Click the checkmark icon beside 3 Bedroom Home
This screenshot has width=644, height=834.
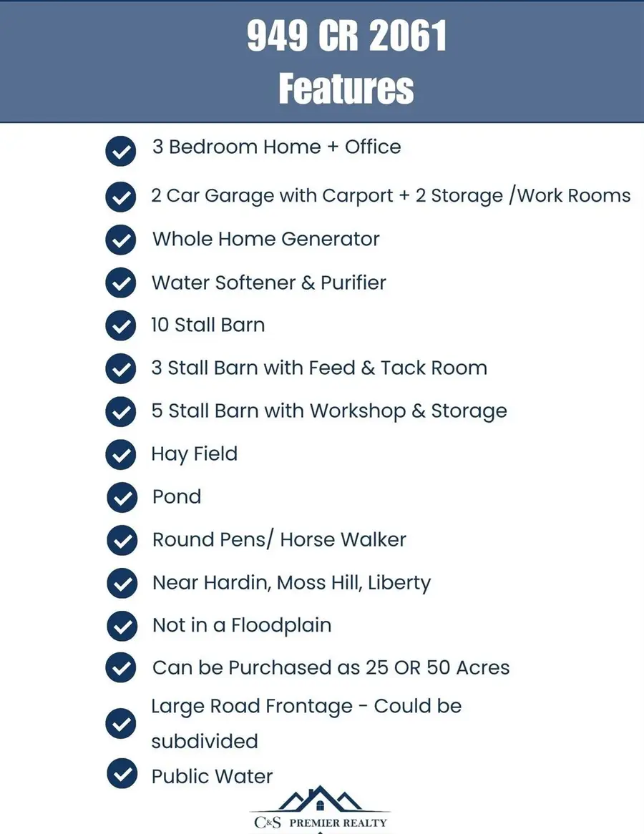point(121,152)
